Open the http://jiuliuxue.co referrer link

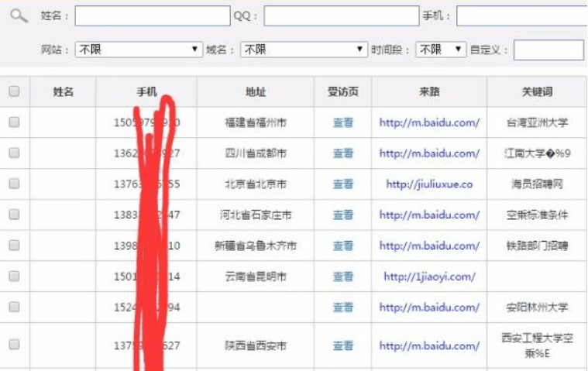[x=429, y=184]
